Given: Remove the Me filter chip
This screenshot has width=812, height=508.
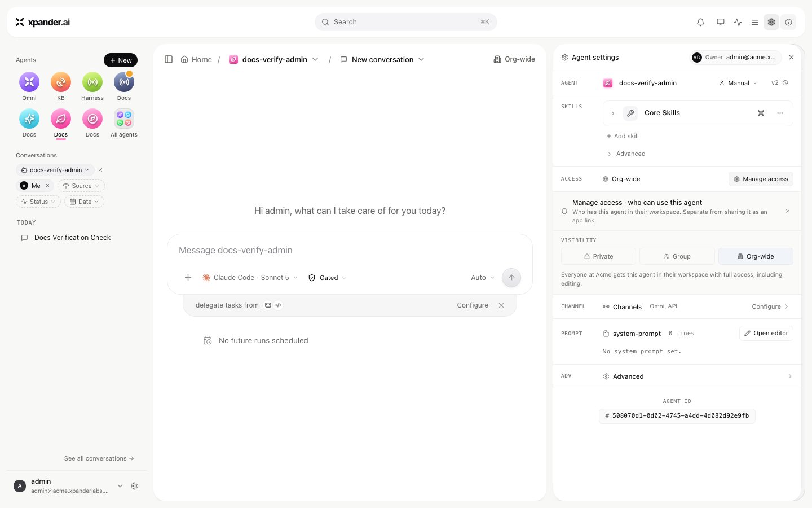Looking at the screenshot, I should tap(47, 186).
